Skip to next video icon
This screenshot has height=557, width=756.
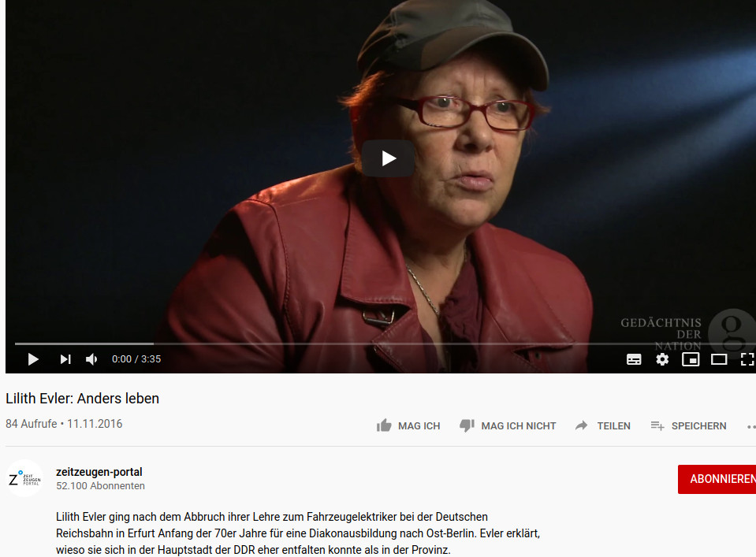65,359
